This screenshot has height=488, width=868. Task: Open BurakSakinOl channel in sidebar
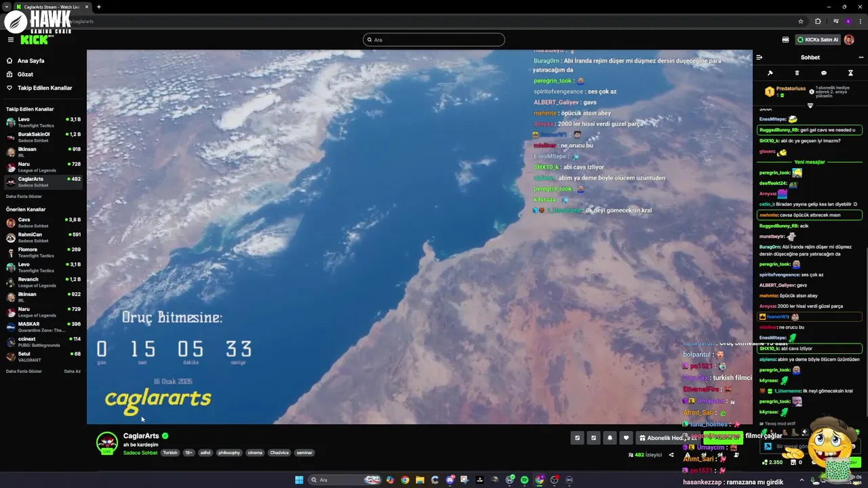tap(43, 137)
